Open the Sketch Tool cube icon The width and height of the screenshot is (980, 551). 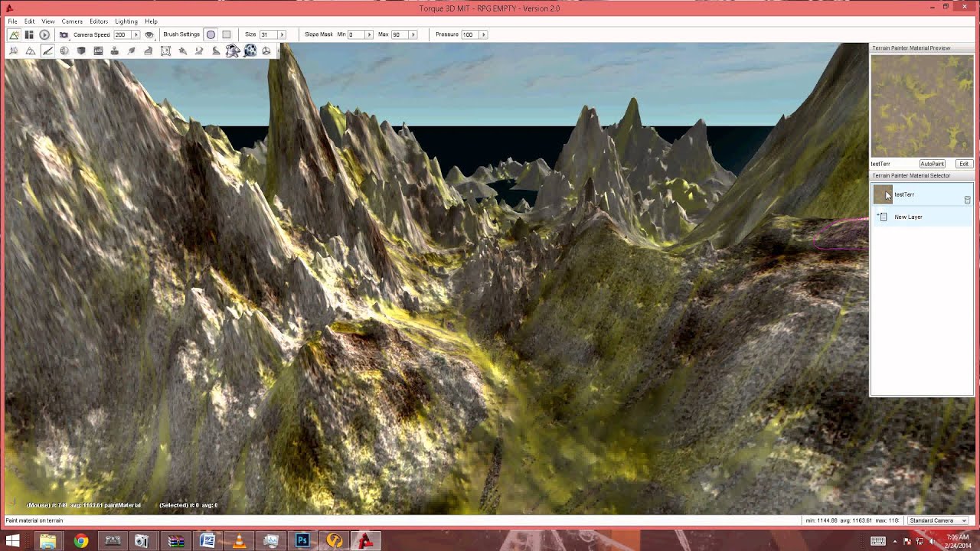coord(81,51)
